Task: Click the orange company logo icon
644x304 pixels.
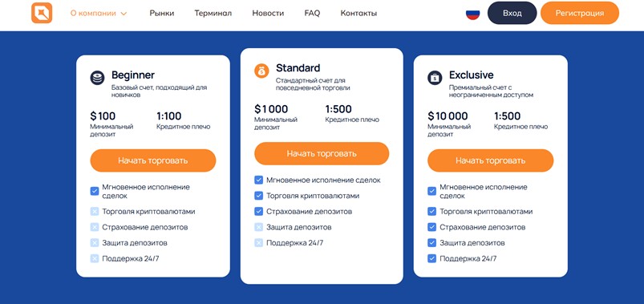Action: click(x=42, y=13)
